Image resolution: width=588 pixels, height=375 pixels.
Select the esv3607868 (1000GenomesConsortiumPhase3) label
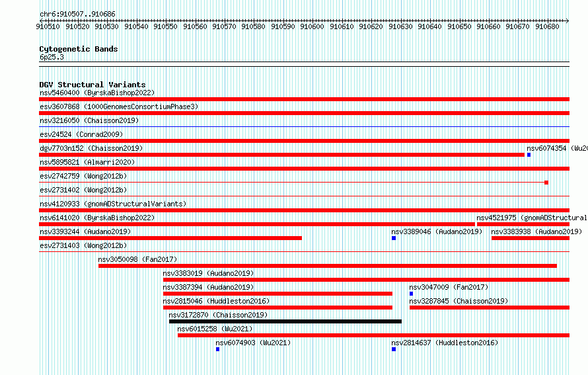pyautogui.click(x=119, y=106)
